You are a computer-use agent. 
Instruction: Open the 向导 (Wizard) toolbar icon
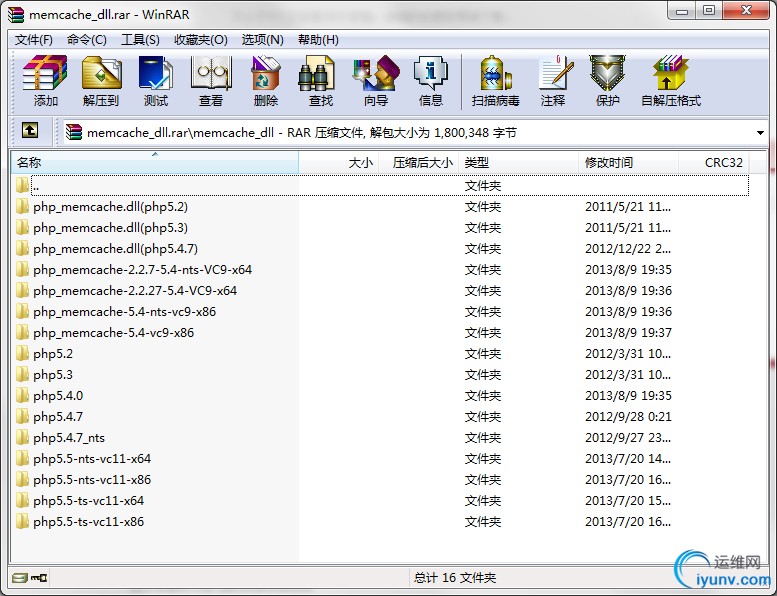376,73
